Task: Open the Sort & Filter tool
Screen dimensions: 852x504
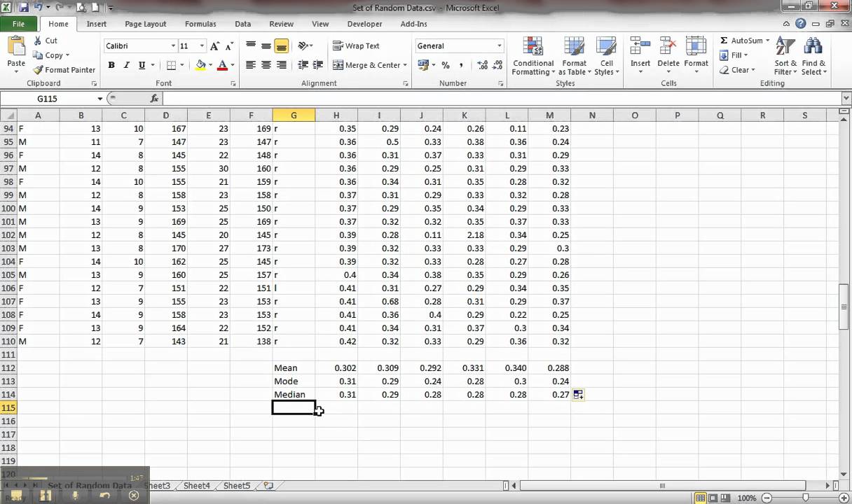Action: [785, 56]
